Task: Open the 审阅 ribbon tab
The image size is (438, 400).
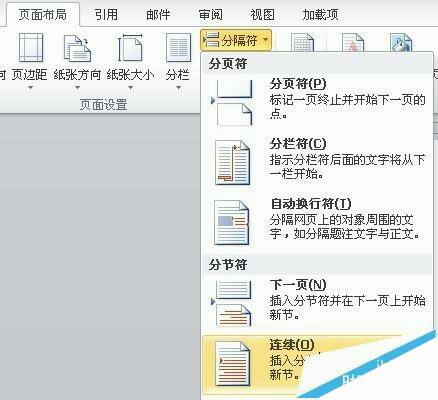Action: pos(210,15)
